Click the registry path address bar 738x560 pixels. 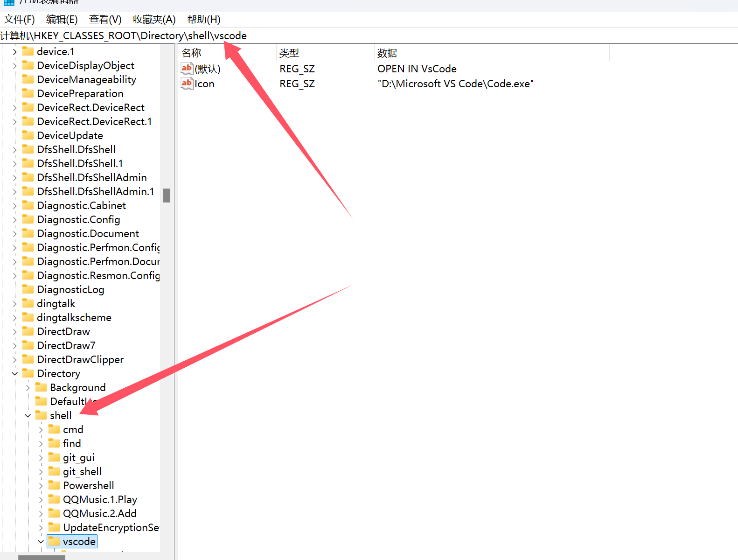(x=369, y=36)
